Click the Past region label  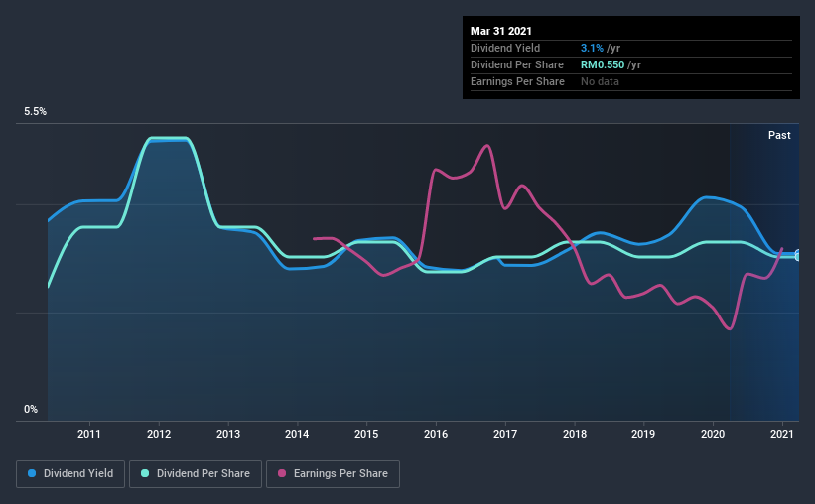point(779,135)
